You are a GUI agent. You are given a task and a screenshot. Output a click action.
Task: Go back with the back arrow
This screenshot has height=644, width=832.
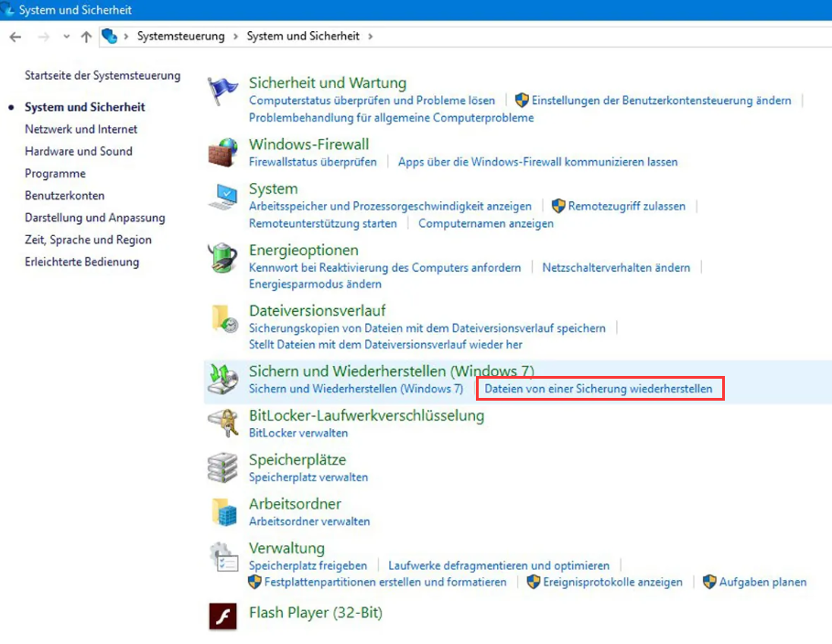pos(16,37)
